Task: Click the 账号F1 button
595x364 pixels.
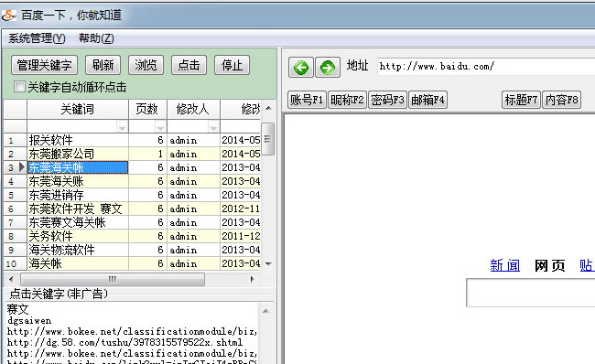Action: coord(307,100)
